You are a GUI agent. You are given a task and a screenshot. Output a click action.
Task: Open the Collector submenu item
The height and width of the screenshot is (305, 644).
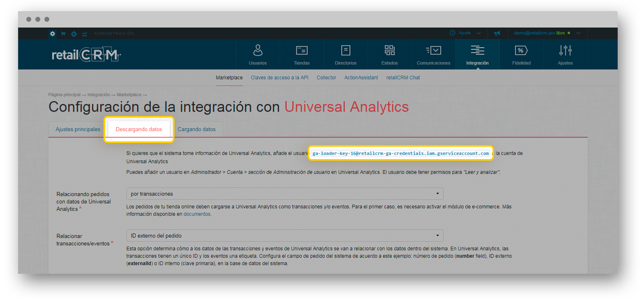(326, 77)
